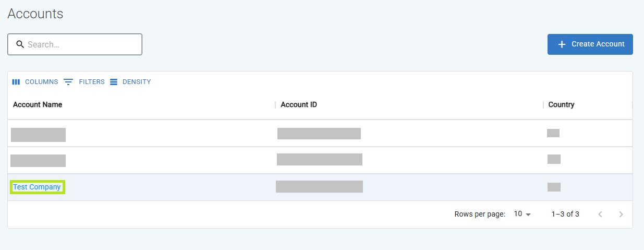Viewport: 644px width, 250px height.
Task: Focus the Search input field
Action: [75, 44]
